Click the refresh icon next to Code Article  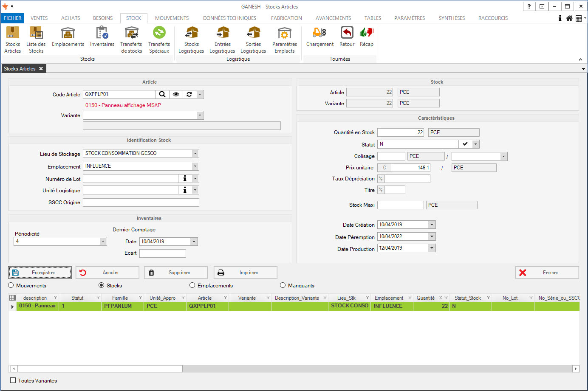tap(189, 94)
